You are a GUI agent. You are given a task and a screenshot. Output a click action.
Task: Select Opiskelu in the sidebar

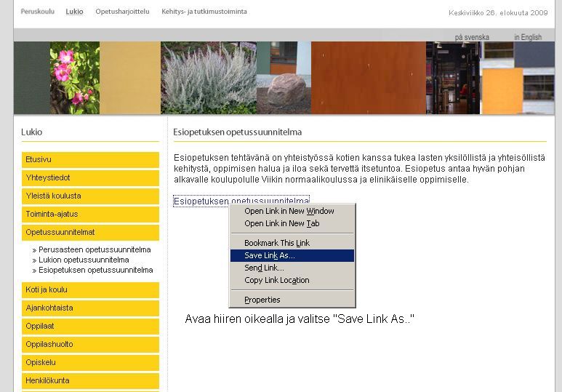tap(90, 363)
